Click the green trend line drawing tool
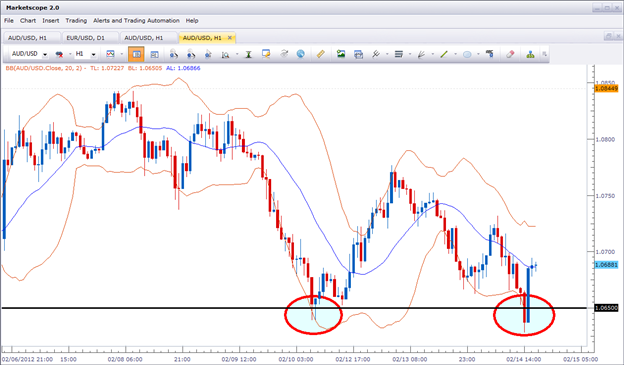The width and height of the screenshot is (624, 365). tap(444, 54)
